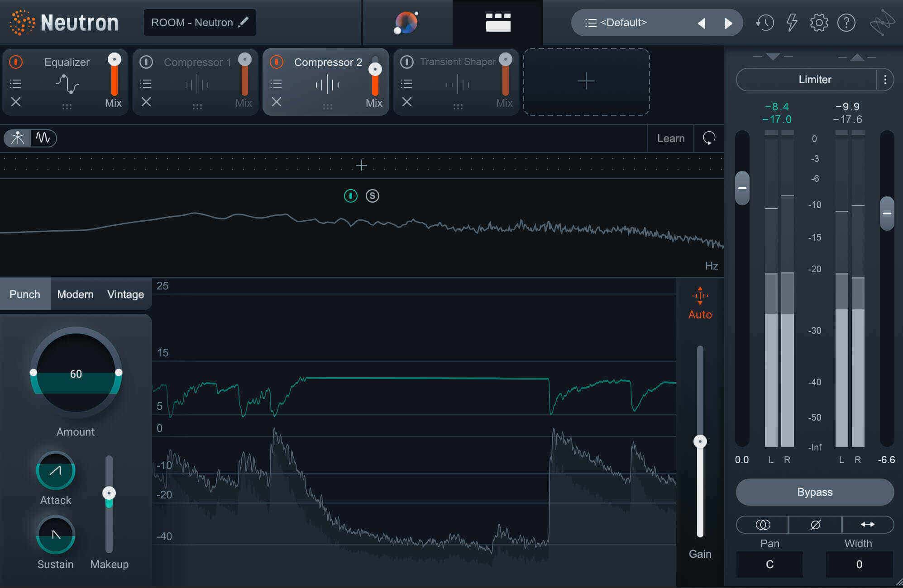Select the Vintage mode tab
Screen dimensions: 903x588
[x=125, y=294]
